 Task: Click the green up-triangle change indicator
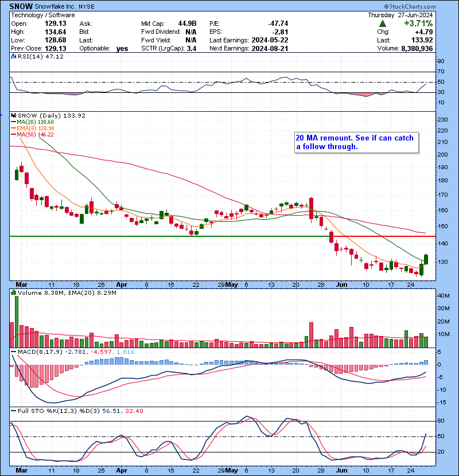[383, 24]
